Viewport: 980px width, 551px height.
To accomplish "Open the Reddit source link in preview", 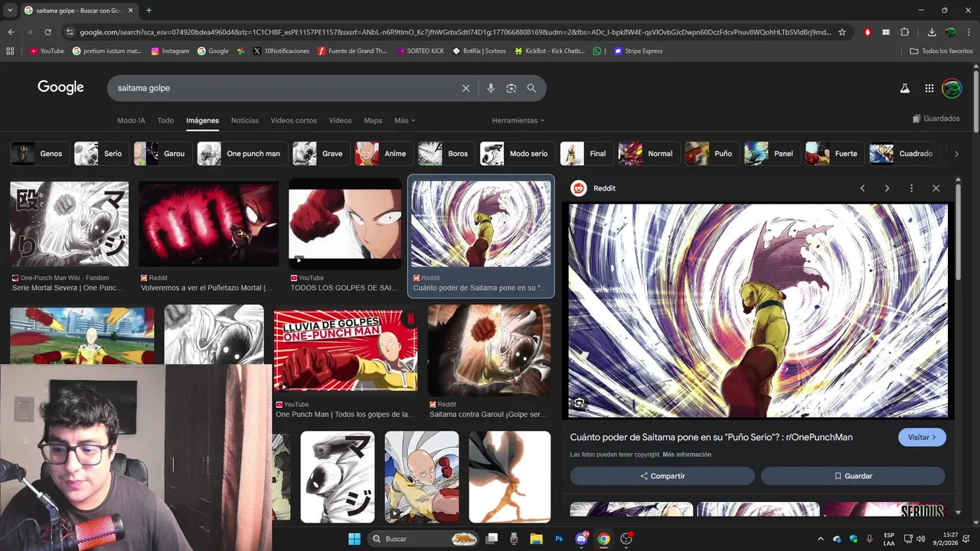I will [x=594, y=188].
